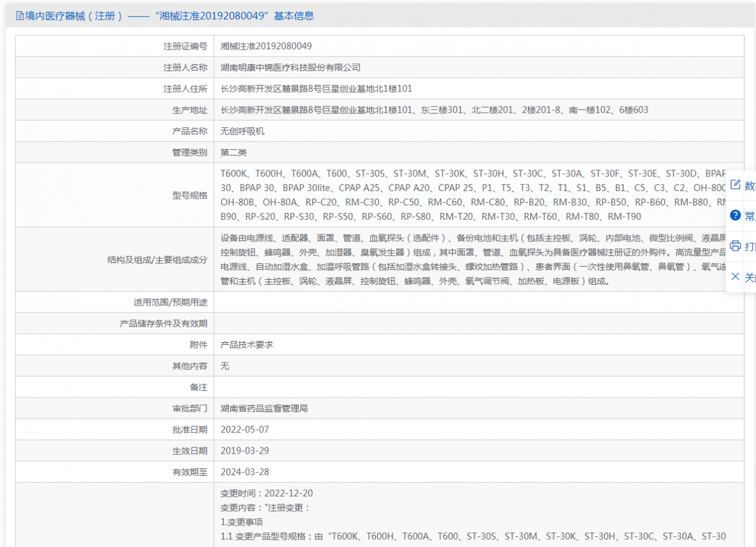Click the document icon in the page header
Screen dimensions: 756x547
click(20, 16)
